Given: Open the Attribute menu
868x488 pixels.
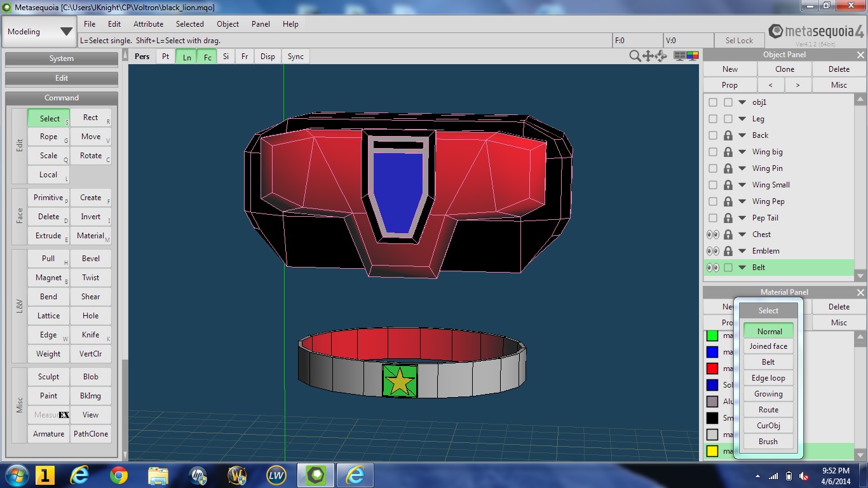Looking at the screenshot, I should click(x=148, y=24).
